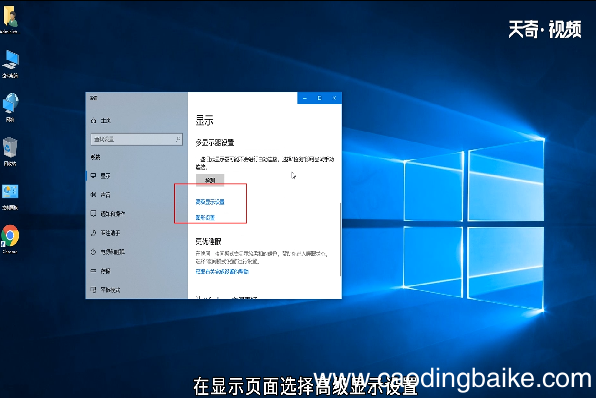596x398 pixels.
Task: Minimize the Settings window
Action: [x=305, y=98]
